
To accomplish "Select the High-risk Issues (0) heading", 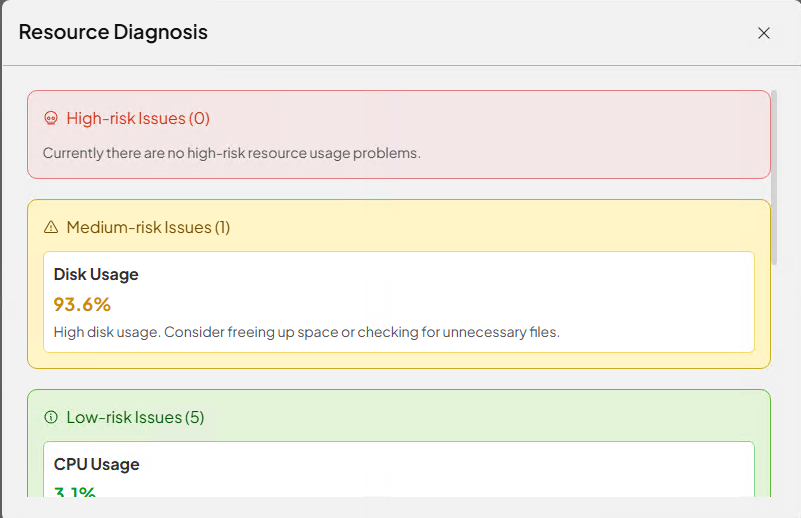I will pos(138,118).
